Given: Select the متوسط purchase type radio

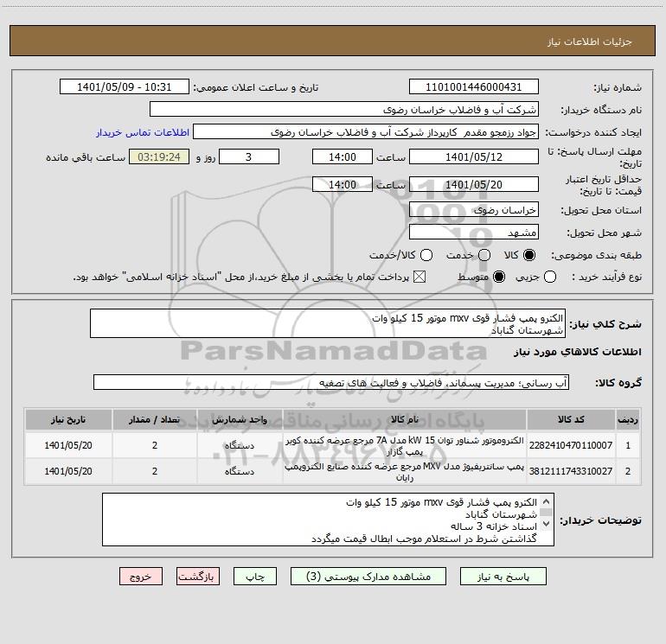Looking at the screenshot, I should coord(499,277).
